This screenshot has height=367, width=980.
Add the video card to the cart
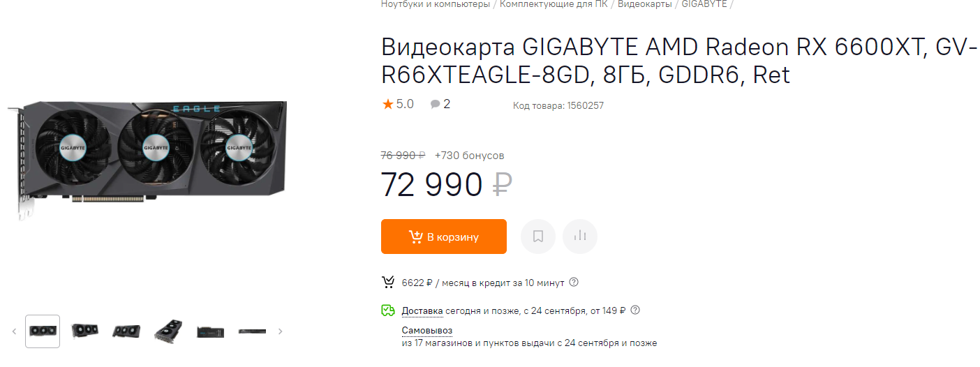click(x=443, y=237)
